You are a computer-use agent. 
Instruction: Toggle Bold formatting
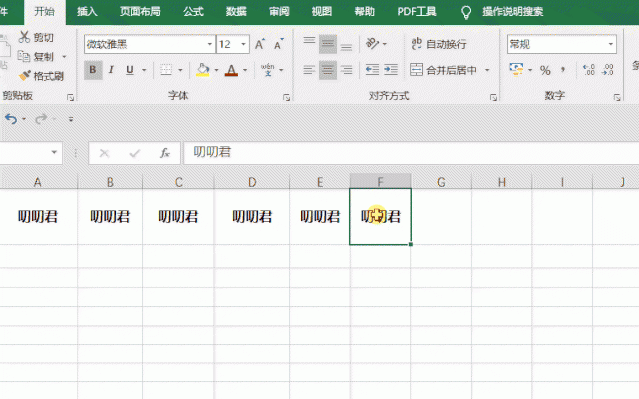(93, 70)
